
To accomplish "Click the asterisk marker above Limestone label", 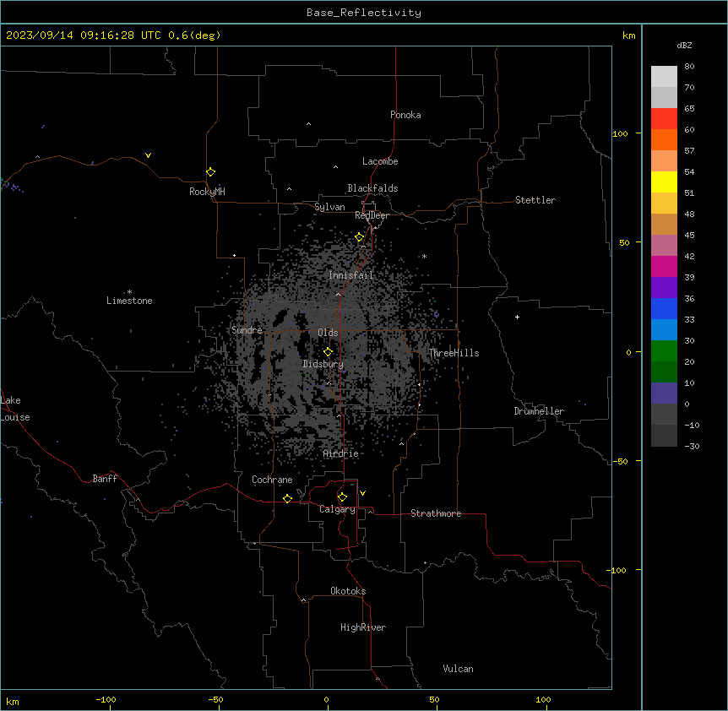I will pyautogui.click(x=129, y=292).
